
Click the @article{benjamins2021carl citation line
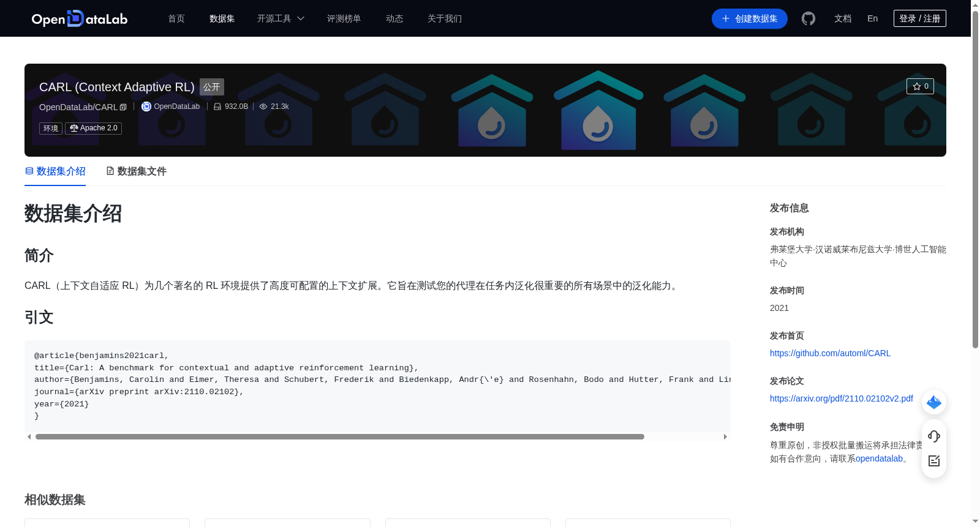click(x=102, y=356)
